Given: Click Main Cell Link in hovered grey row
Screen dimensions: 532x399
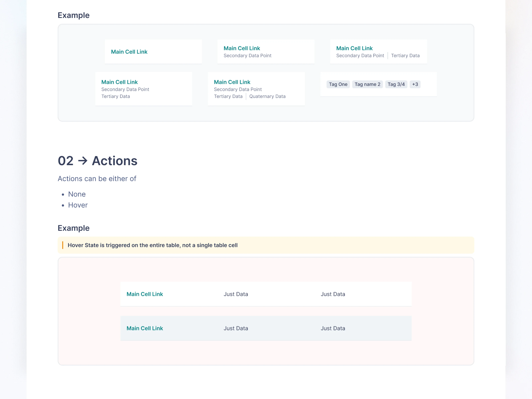Looking at the screenshot, I should (144, 328).
